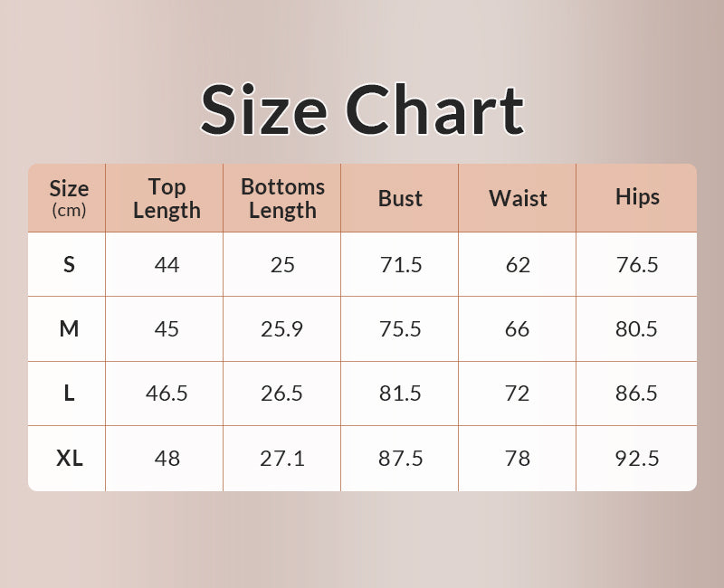The width and height of the screenshot is (724, 588).
Task: Click the Size Chart title
Action: coord(362,110)
